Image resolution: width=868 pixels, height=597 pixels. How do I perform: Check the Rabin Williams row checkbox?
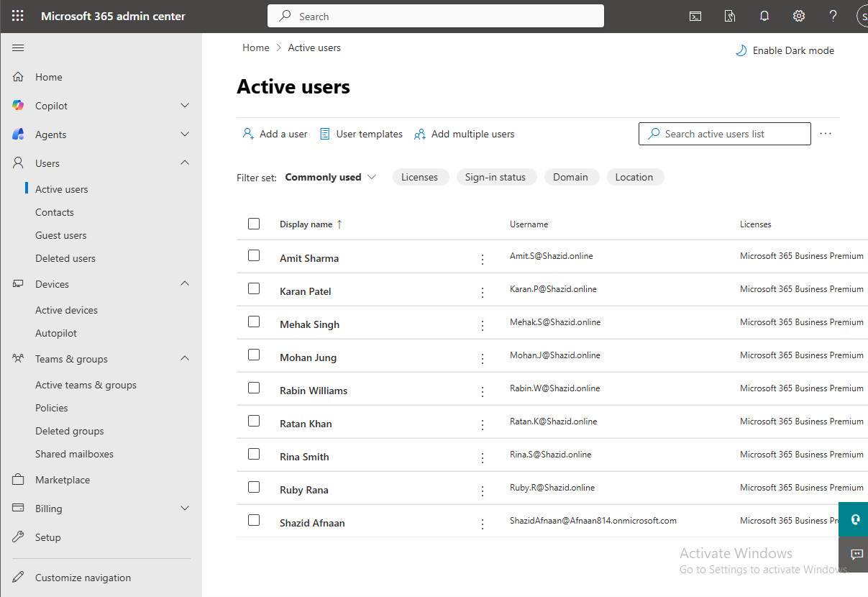[x=254, y=388]
